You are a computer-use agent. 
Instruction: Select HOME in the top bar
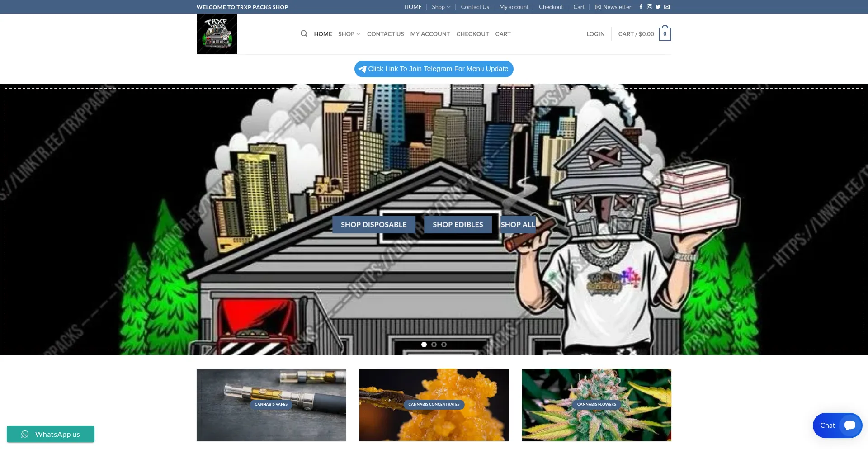coord(413,7)
